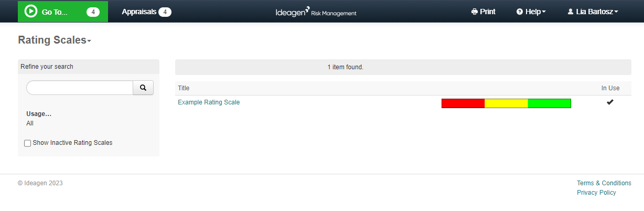The height and width of the screenshot is (211, 644).
Task: Click the Ideagen Risk Management logo
Action: [316, 12]
